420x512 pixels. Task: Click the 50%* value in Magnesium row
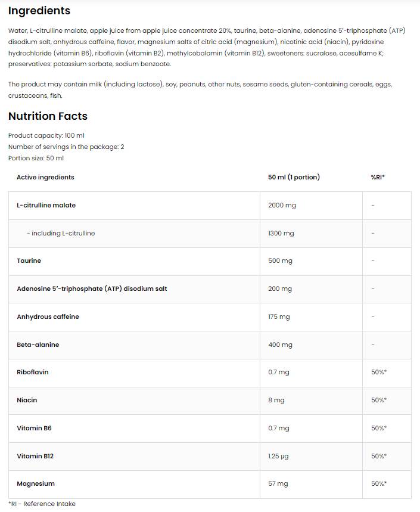(x=379, y=483)
